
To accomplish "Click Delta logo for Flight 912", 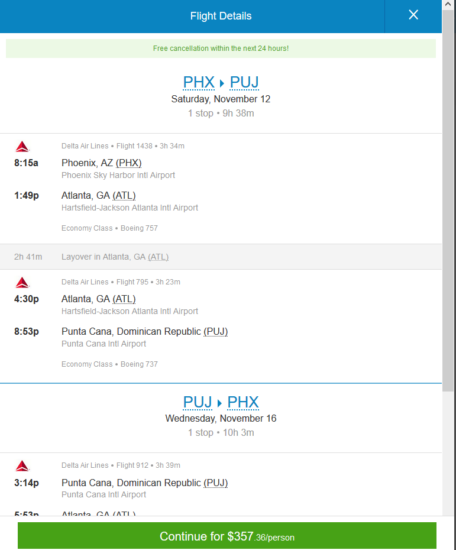I will point(22,466).
